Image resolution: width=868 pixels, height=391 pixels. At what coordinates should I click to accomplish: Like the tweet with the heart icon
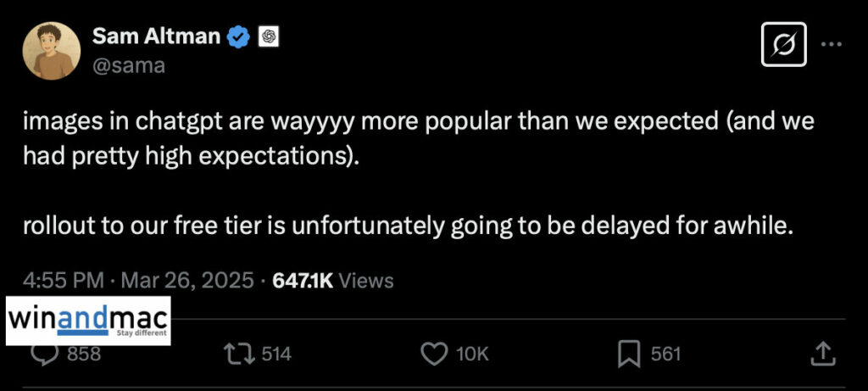(x=434, y=354)
